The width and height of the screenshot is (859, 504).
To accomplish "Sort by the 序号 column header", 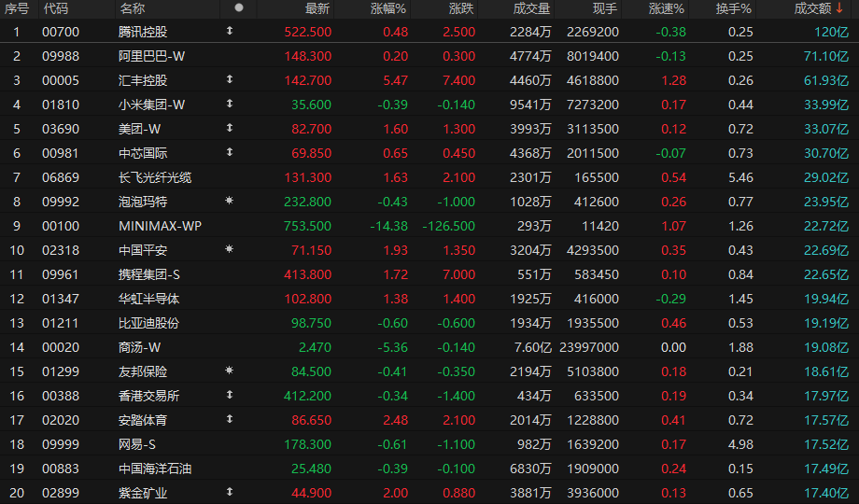I will 17,8.
